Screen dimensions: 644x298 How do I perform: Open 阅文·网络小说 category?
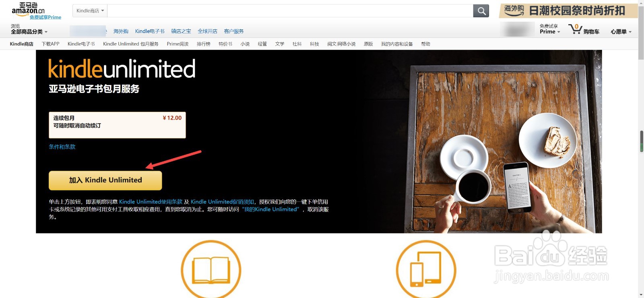coord(341,44)
